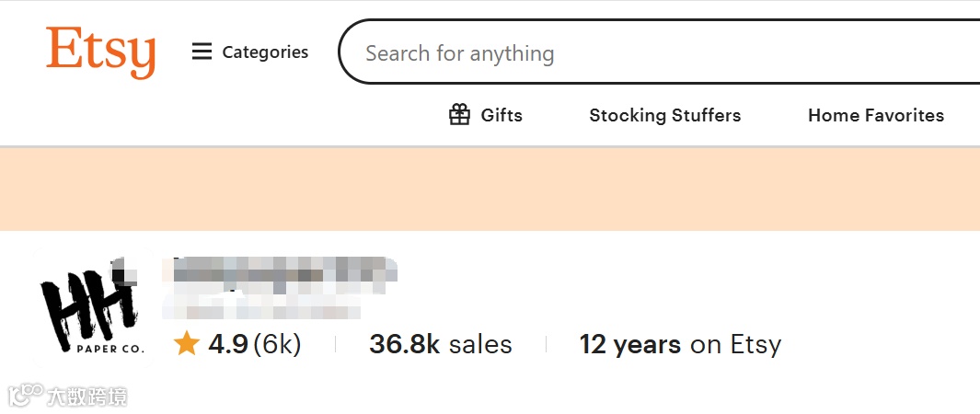Click the orange star rating icon
Viewport: 980px width, 414px height.
(187, 344)
